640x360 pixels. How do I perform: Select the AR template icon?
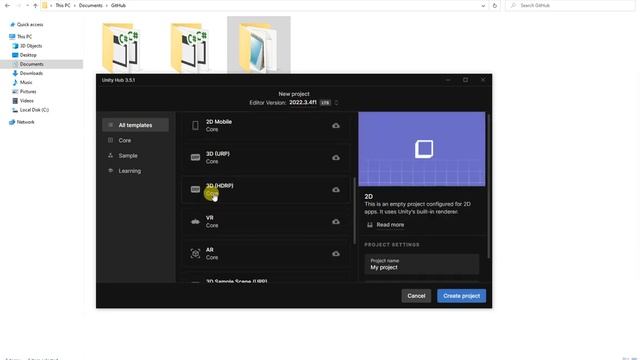(x=195, y=253)
